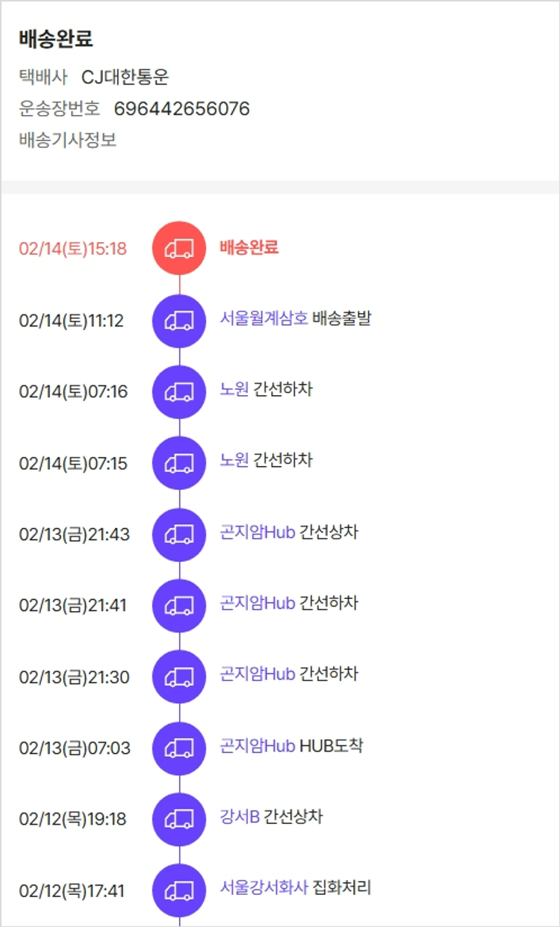Click the 02/14(토)15:18 timestamp
Image resolution: width=560 pixels, height=927 pixels.
tap(72, 249)
